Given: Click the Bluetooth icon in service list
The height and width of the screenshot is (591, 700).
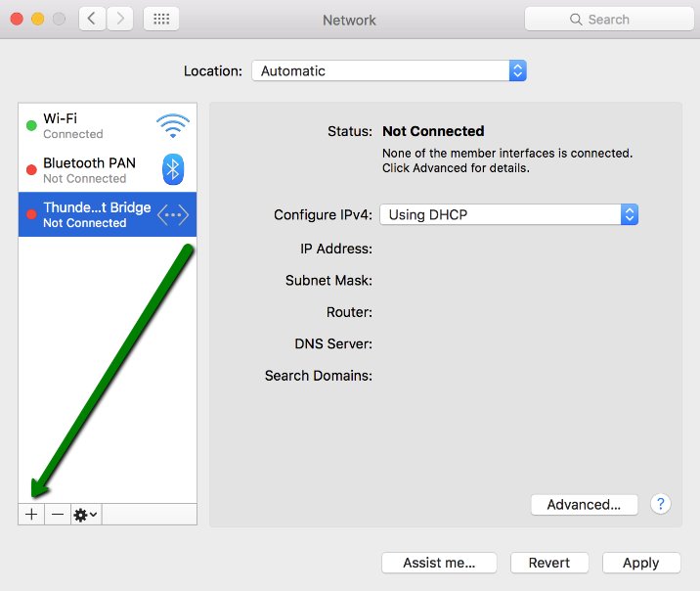Looking at the screenshot, I should tap(173, 169).
